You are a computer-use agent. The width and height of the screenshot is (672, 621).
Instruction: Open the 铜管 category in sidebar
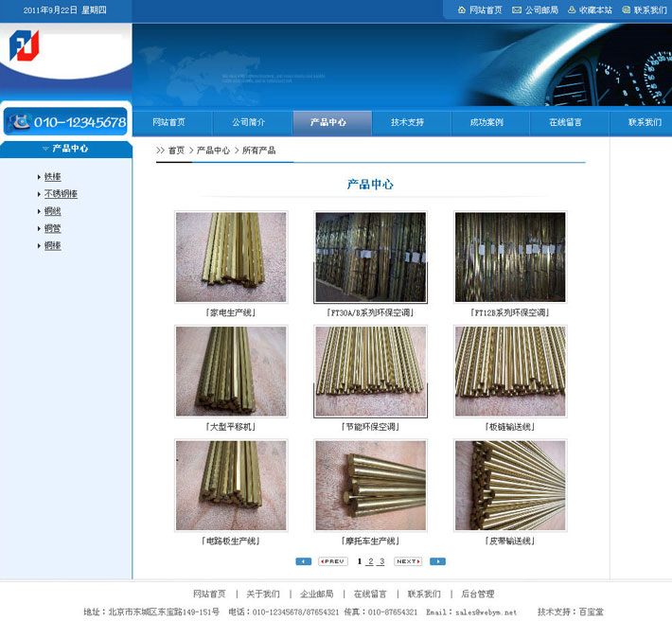(x=52, y=228)
